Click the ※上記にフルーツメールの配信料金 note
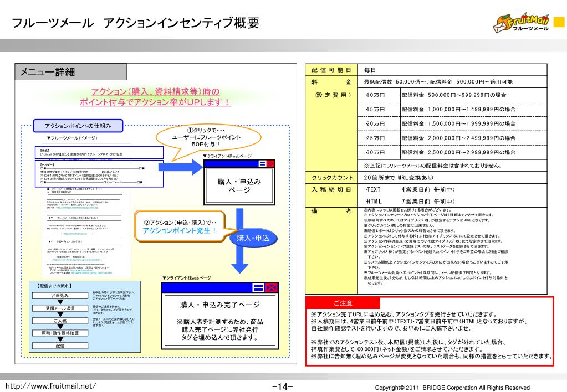Viewport: 567px width, 392px height. click(x=433, y=166)
